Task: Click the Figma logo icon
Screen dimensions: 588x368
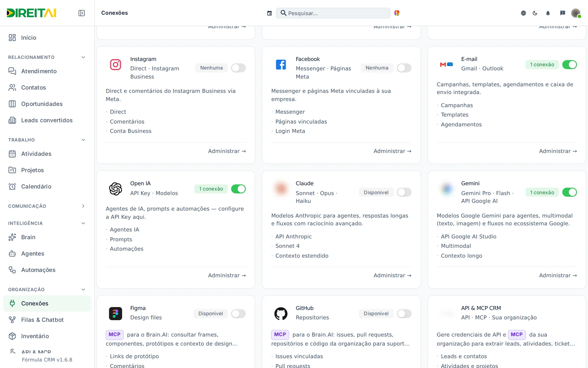Action: click(x=115, y=313)
